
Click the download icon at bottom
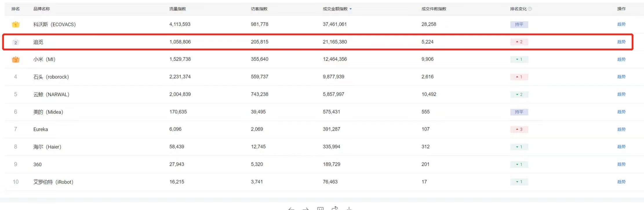coord(349,208)
